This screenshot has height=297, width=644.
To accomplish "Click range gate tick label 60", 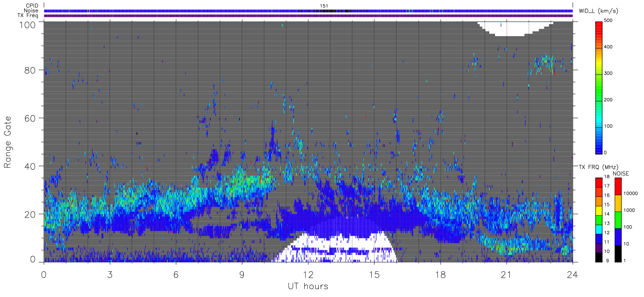I will click(x=31, y=118).
